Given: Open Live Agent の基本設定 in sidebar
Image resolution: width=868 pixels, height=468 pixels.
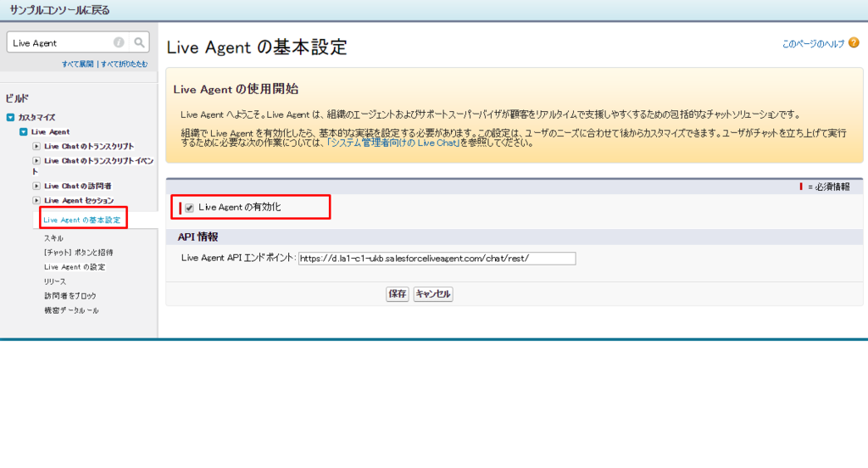Looking at the screenshot, I should coord(82,220).
